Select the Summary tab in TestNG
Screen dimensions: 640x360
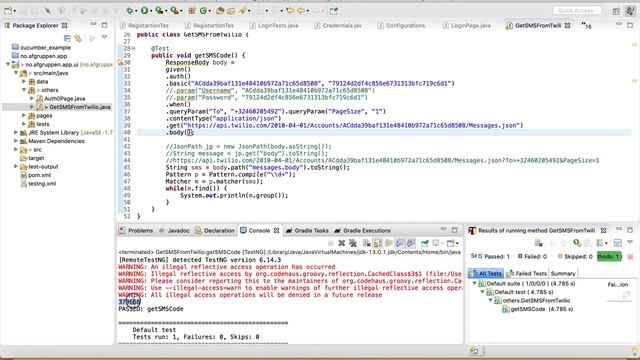tap(563, 273)
